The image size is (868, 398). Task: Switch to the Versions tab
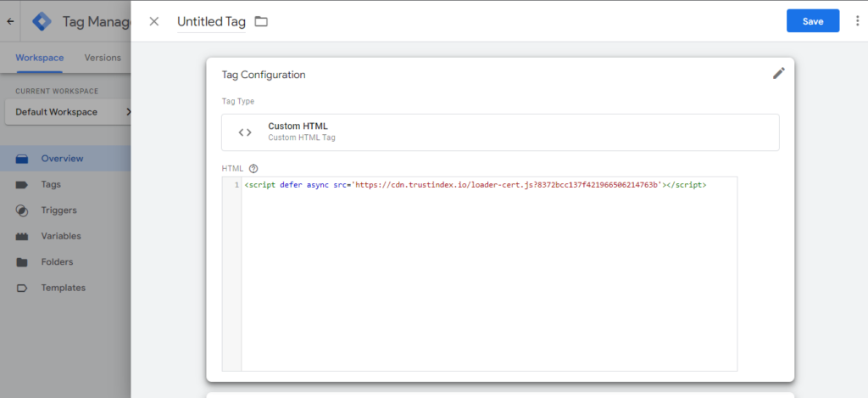click(103, 58)
